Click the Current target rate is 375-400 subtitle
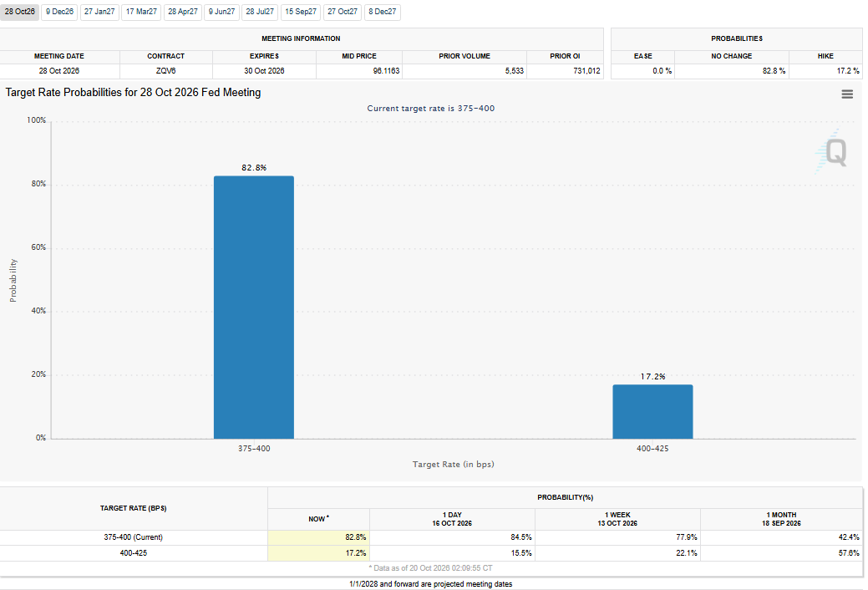Image resolution: width=868 pixels, height=590 pixels. pos(431,109)
